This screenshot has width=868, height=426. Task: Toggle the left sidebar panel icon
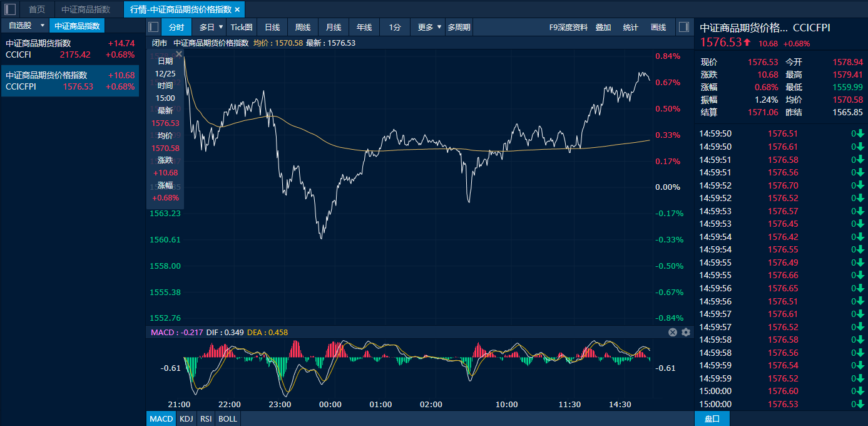point(10,9)
